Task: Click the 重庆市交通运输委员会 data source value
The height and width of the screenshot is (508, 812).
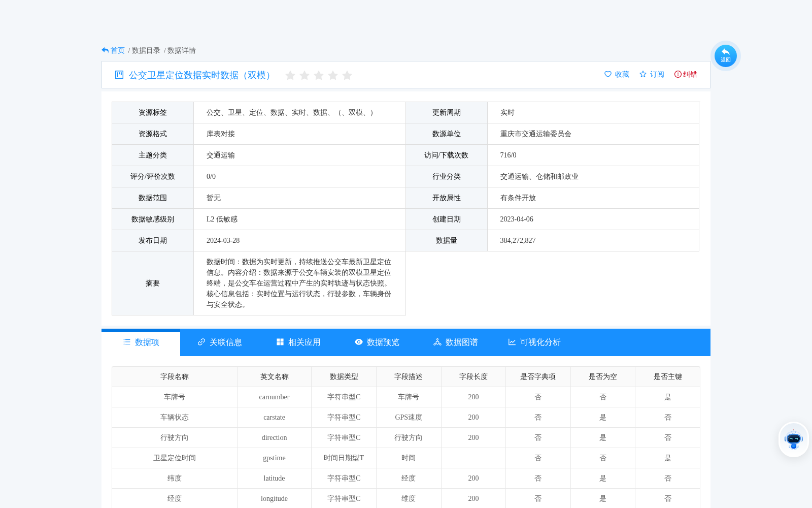Action: (x=536, y=134)
